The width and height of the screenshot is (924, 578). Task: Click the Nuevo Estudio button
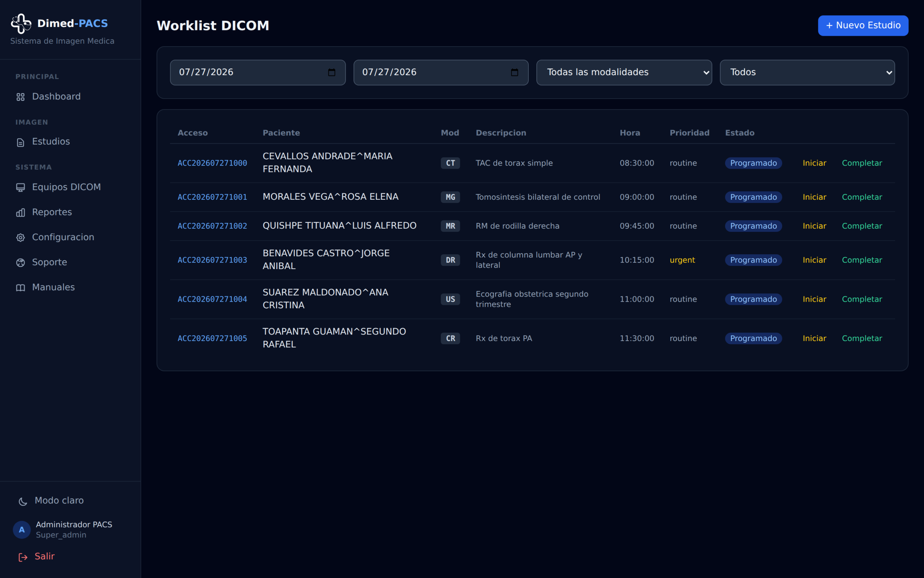coord(863,26)
